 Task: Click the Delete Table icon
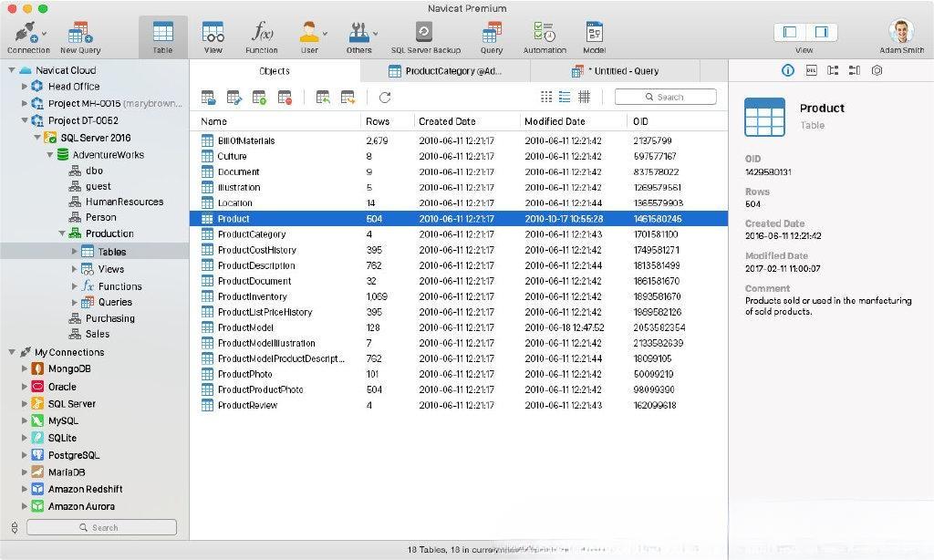[285, 97]
